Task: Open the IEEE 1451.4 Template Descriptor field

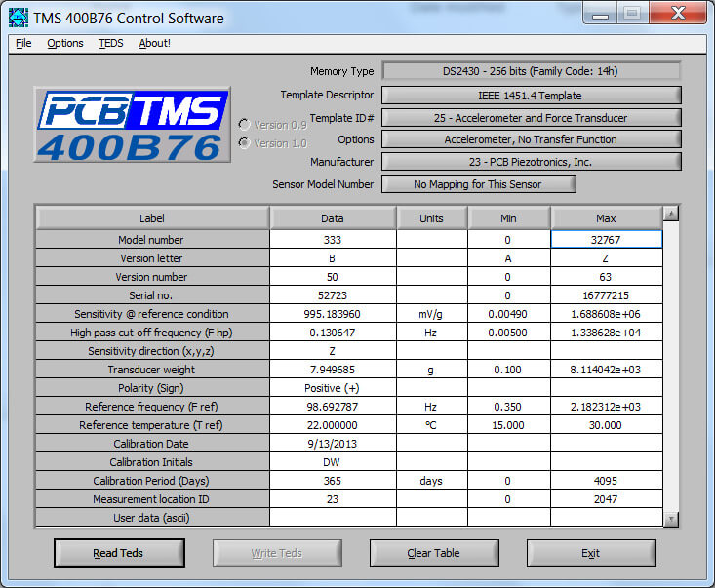Action: (x=531, y=96)
